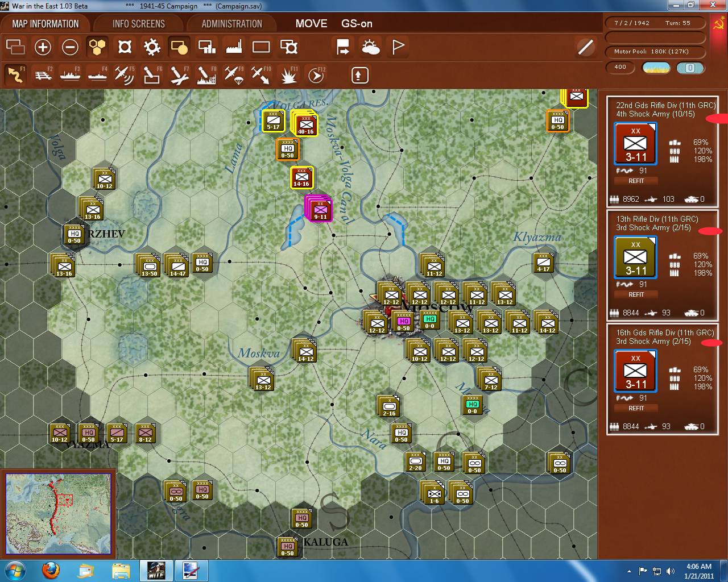The height and width of the screenshot is (582, 728).
Task: Select F1 Move mode icon
Action: [x=15, y=74]
